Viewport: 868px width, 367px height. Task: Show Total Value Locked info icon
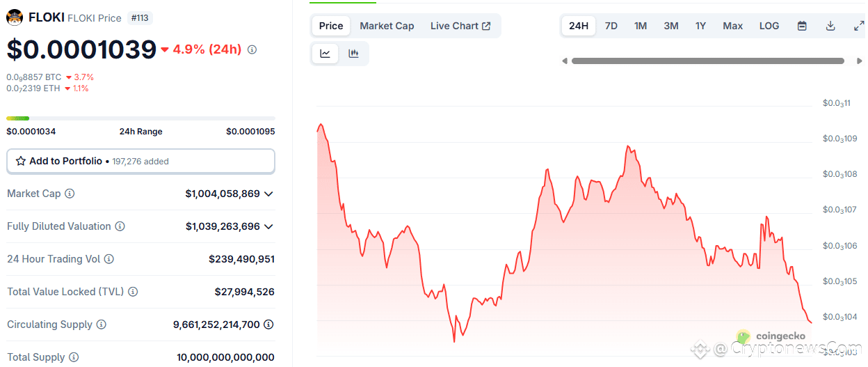tap(133, 292)
